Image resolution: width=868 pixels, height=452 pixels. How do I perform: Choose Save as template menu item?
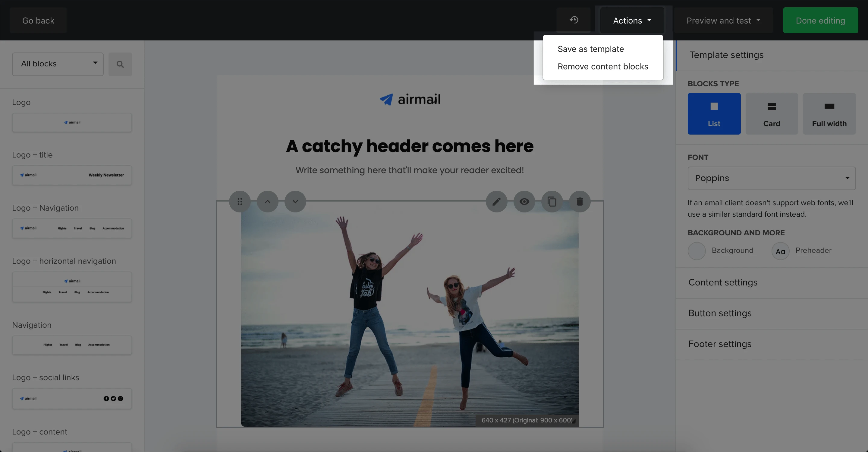[x=591, y=49]
